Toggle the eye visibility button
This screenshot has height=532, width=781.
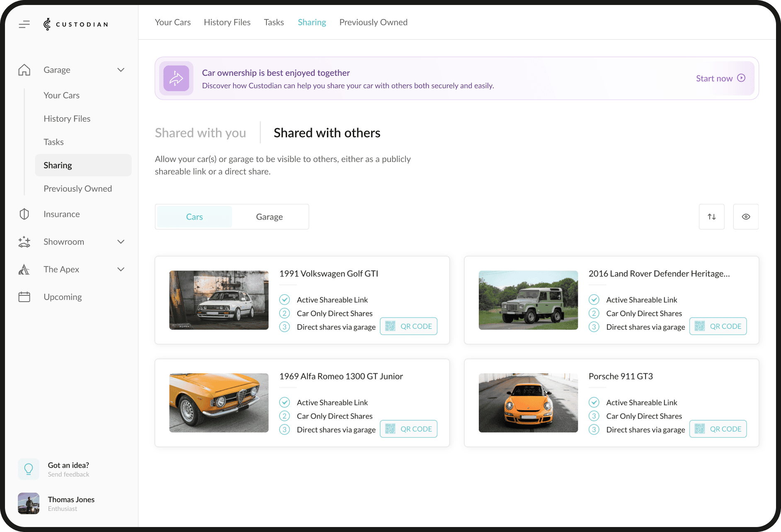746,217
